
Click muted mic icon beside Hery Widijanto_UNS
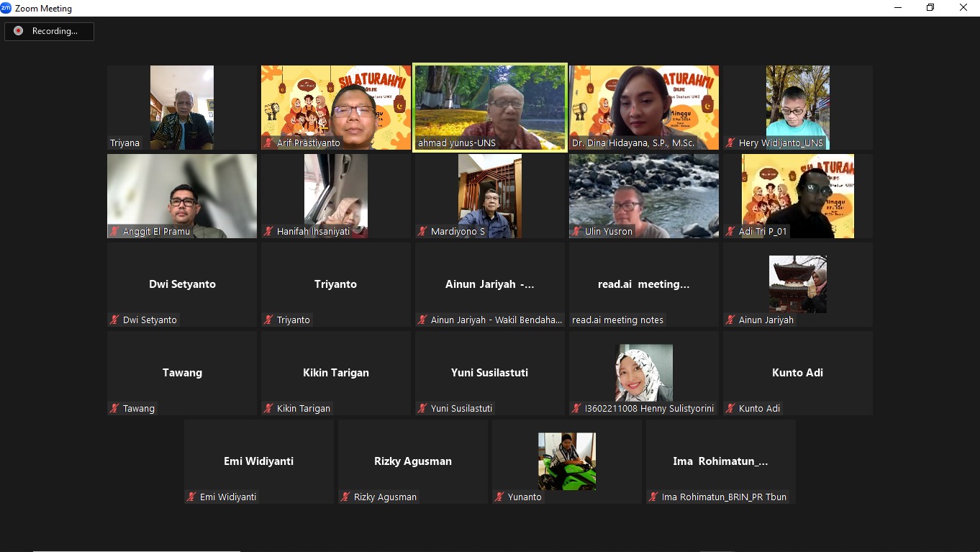click(730, 143)
